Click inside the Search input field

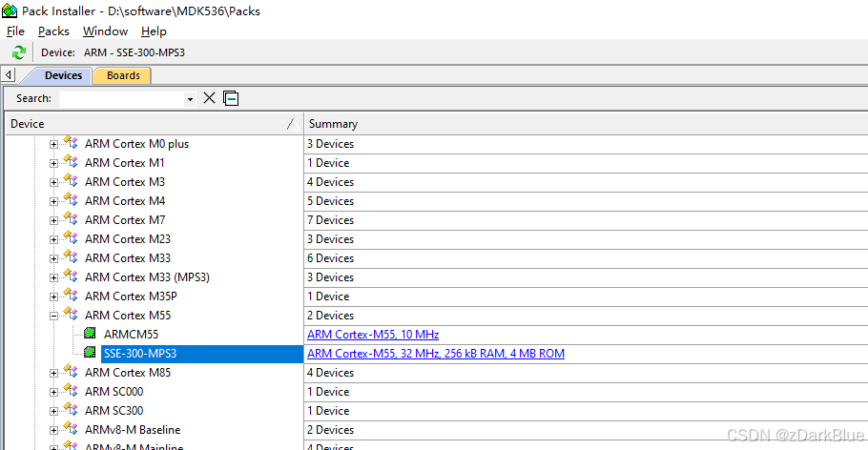pos(122,99)
